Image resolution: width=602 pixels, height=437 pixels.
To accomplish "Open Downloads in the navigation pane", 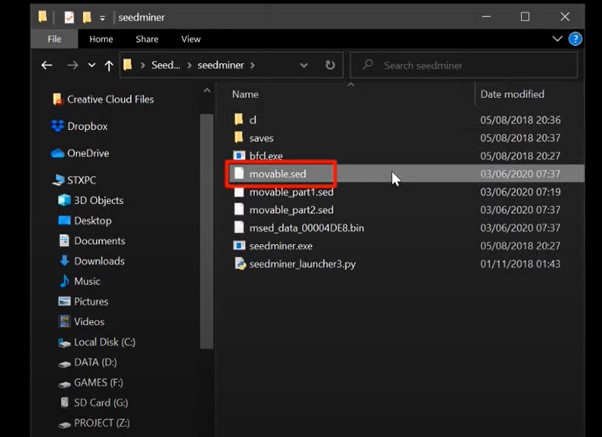I will pyautogui.click(x=99, y=261).
